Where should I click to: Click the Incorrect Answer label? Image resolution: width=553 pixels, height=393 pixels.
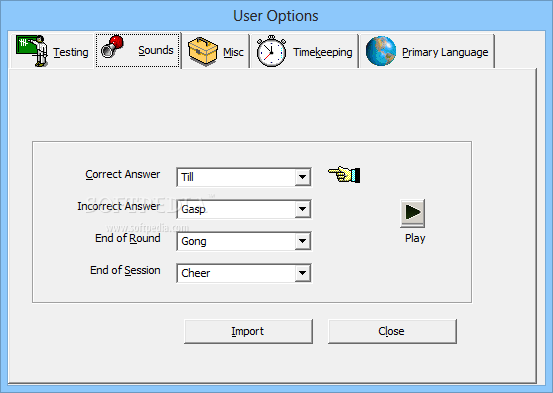tap(119, 206)
